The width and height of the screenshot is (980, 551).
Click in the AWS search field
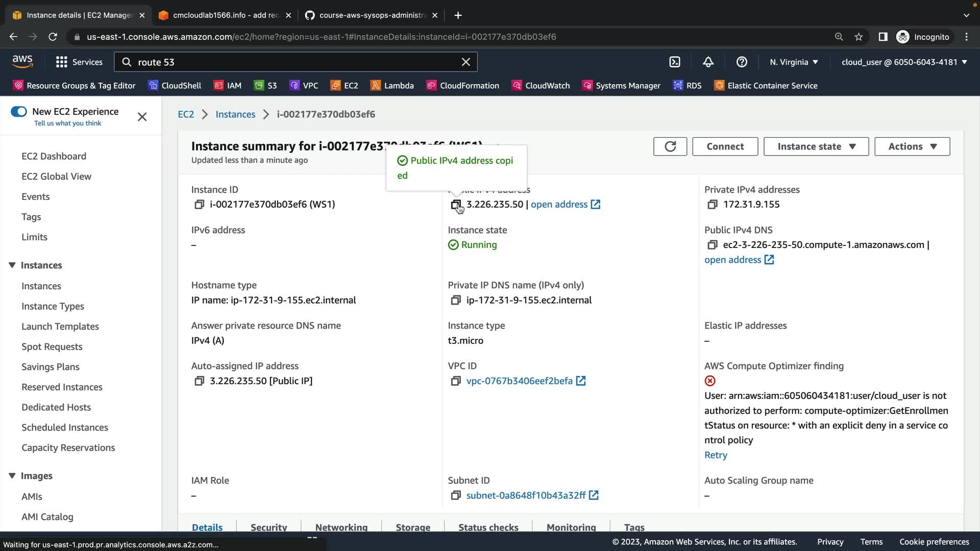coord(296,62)
